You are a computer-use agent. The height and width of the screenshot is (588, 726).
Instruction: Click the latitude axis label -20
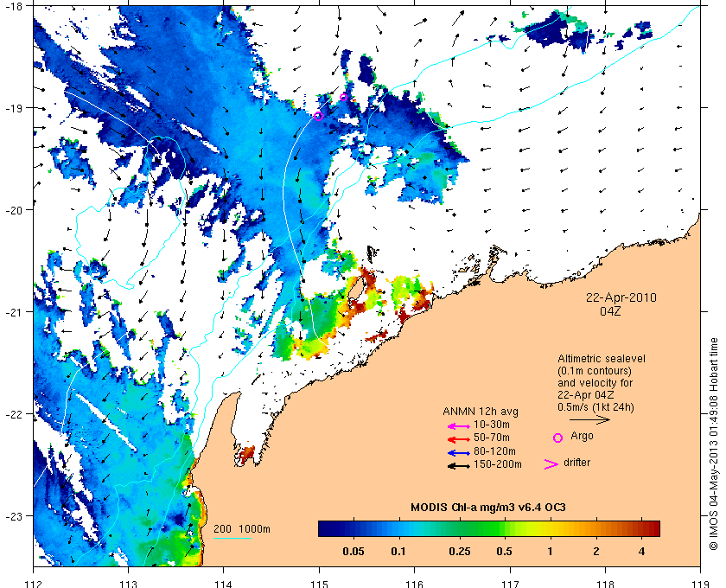[x=15, y=210]
